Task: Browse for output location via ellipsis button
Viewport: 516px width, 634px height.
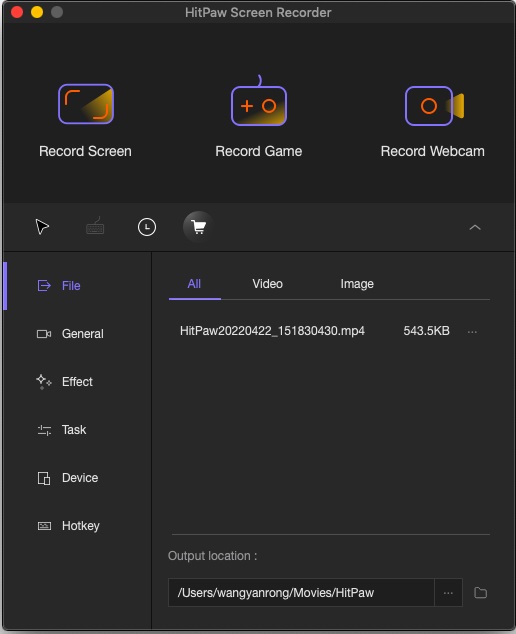Action: click(x=448, y=593)
